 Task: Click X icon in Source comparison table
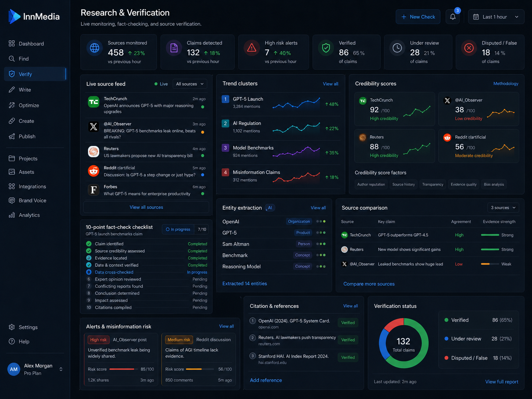pyautogui.click(x=344, y=264)
